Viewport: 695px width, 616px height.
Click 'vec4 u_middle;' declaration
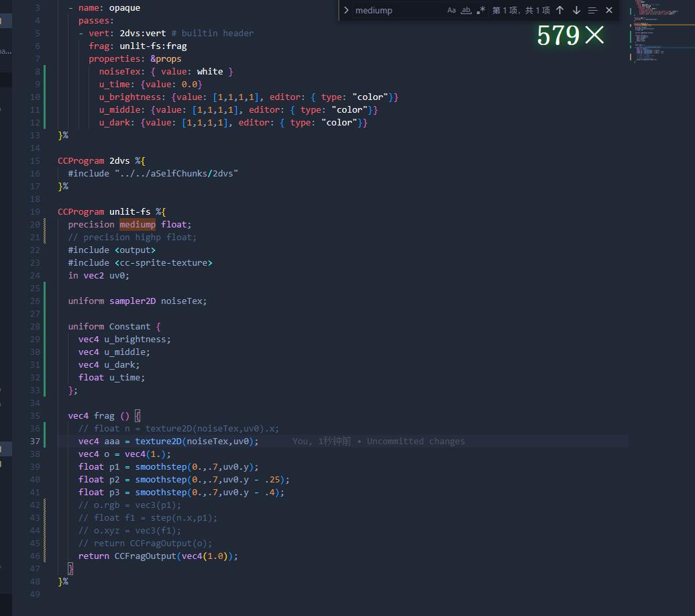pyautogui.click(x=114, y=352)
